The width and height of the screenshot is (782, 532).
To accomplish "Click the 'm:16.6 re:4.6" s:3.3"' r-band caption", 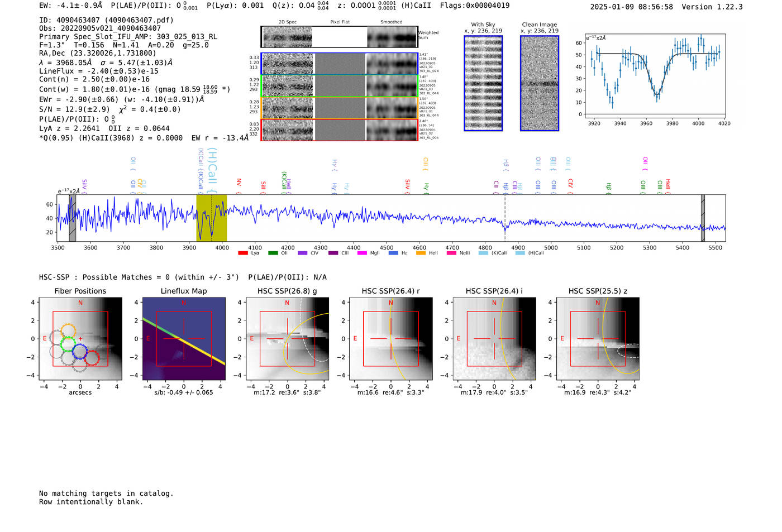I will [x=391, y=392].
